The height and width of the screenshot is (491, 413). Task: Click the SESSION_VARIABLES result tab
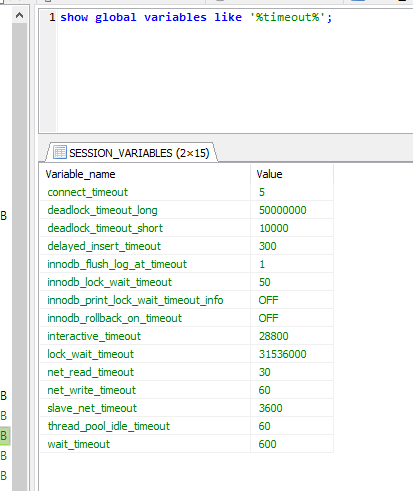132,153
